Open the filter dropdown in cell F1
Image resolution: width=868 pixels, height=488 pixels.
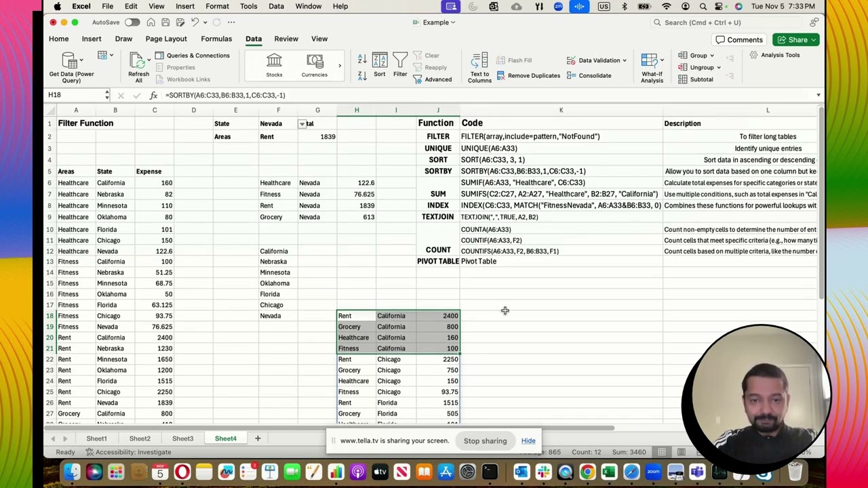(302, 124)
